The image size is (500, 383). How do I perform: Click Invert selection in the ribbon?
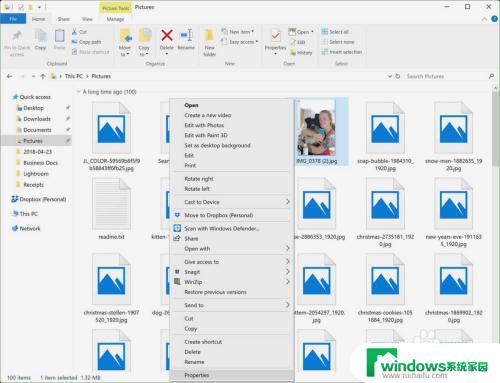pos(342,52)
